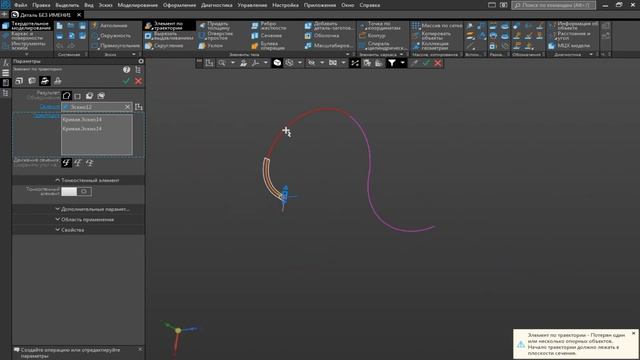640x360 pixels.
Task: Select the Каркас и поверхности toolset
Action: (27, 36)
